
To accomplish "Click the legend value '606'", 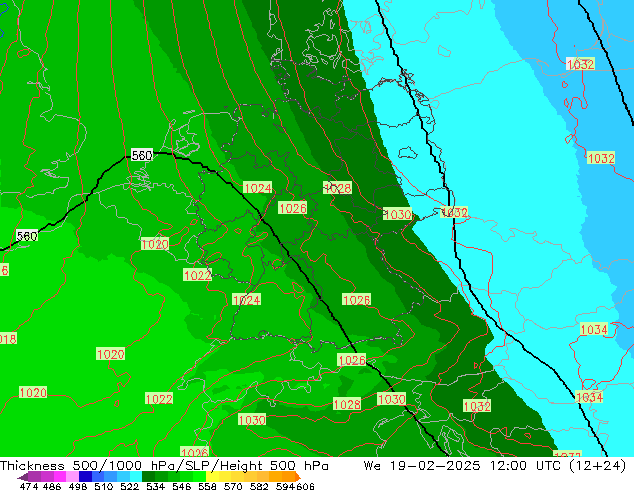I will [x=305, y=486].
